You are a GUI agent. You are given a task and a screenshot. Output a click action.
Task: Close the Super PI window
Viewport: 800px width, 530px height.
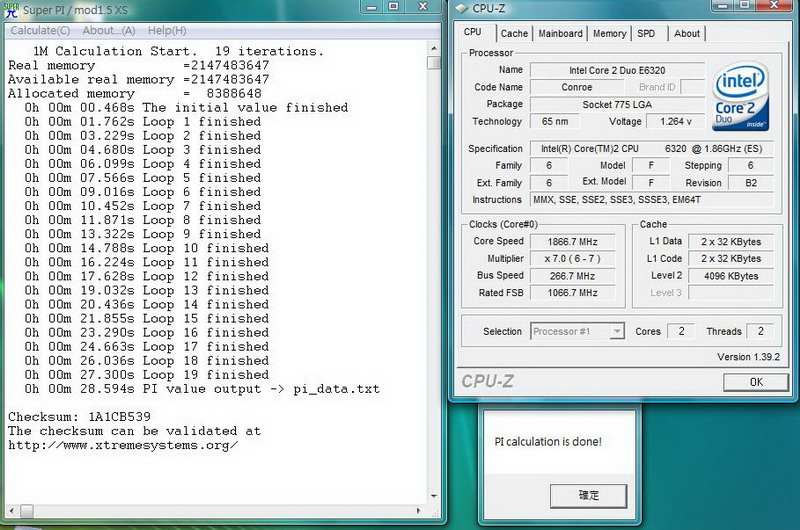click(x=423, y=6)
